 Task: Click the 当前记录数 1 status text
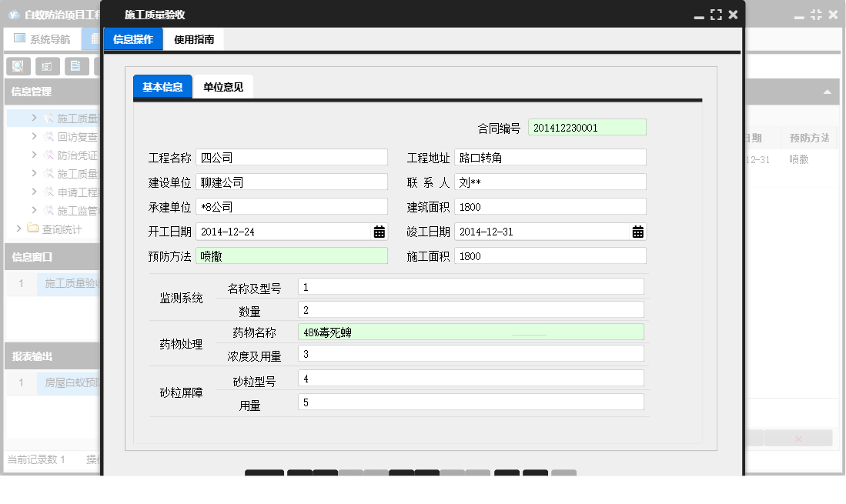coord(36,459)
